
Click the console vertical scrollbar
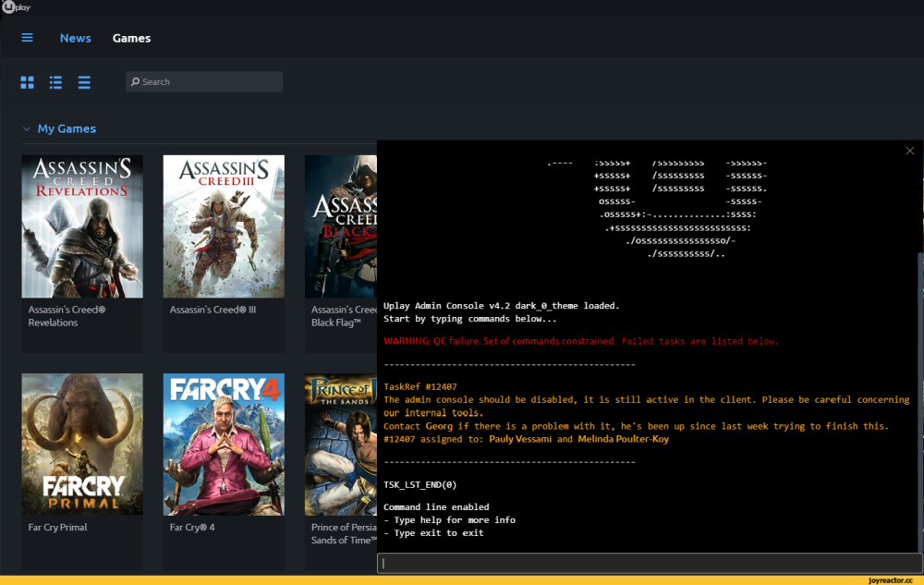point(921,400)
